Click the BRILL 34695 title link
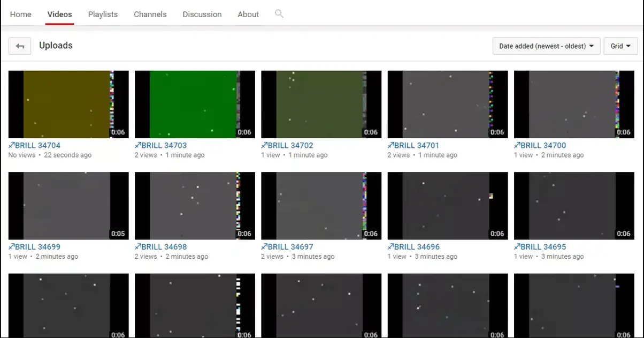Image resolution: width=644 pixels, height=338 pixels. coord(540,247)
